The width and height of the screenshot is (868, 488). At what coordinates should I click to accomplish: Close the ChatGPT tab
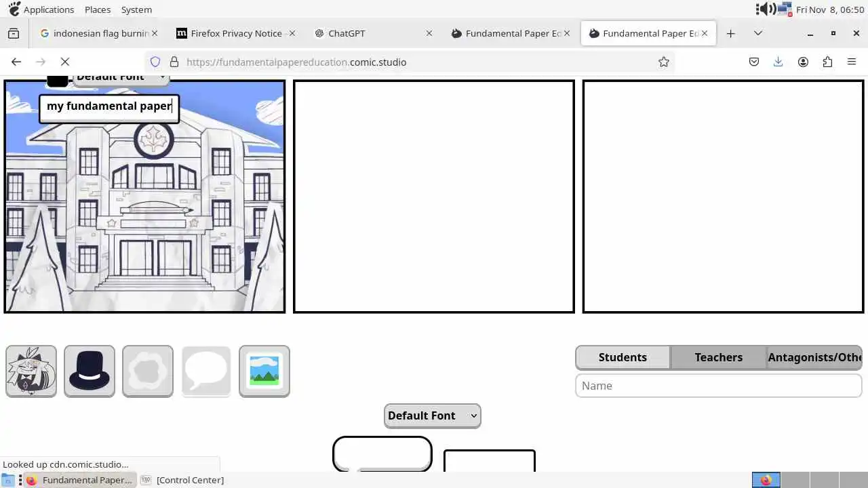(429, 33)
